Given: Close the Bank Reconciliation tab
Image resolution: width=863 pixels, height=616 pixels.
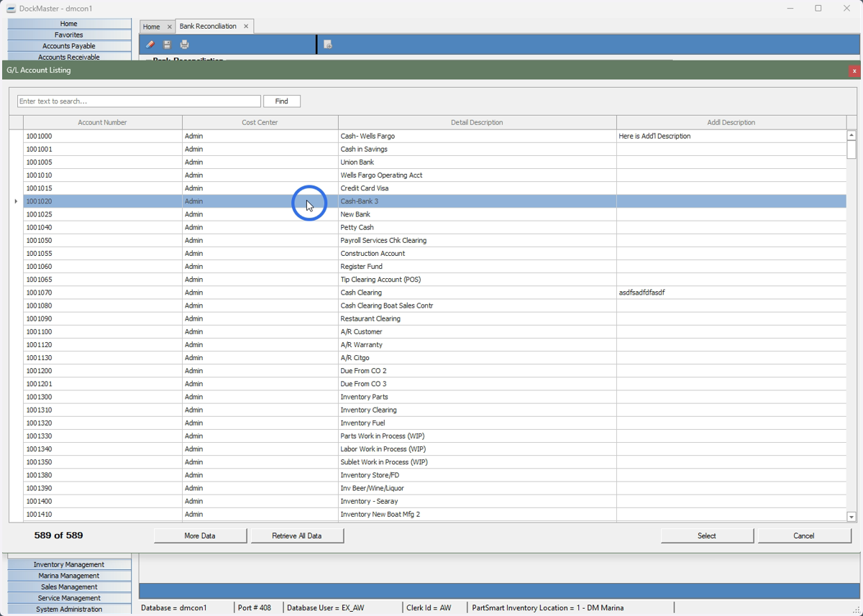Looking at the screenshot, I should [246, 26].
